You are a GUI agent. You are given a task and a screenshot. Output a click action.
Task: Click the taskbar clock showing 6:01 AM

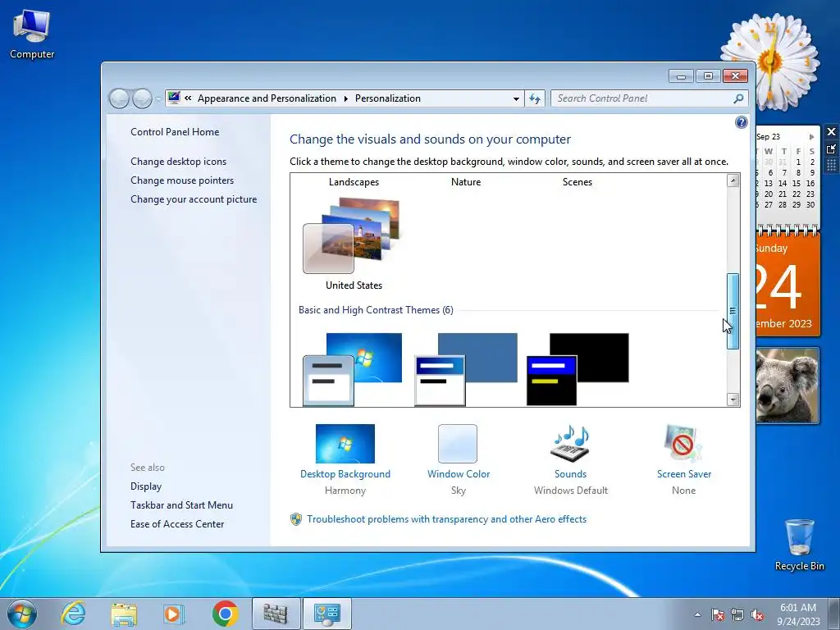pos(798,614)
